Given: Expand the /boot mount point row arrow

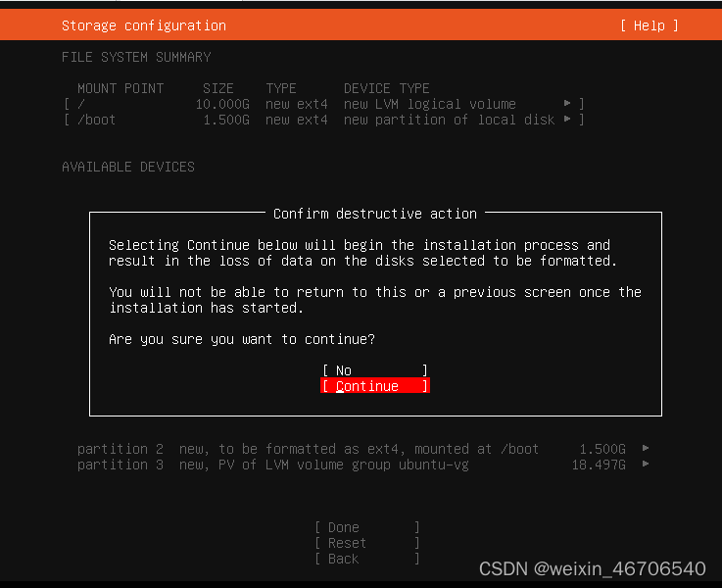Looking at the screenshot, I should tap(567, 120).
